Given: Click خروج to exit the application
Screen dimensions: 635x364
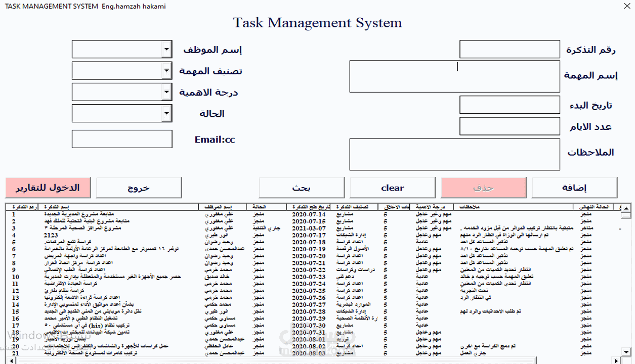Looking at the screenshot, I should 139,188.
